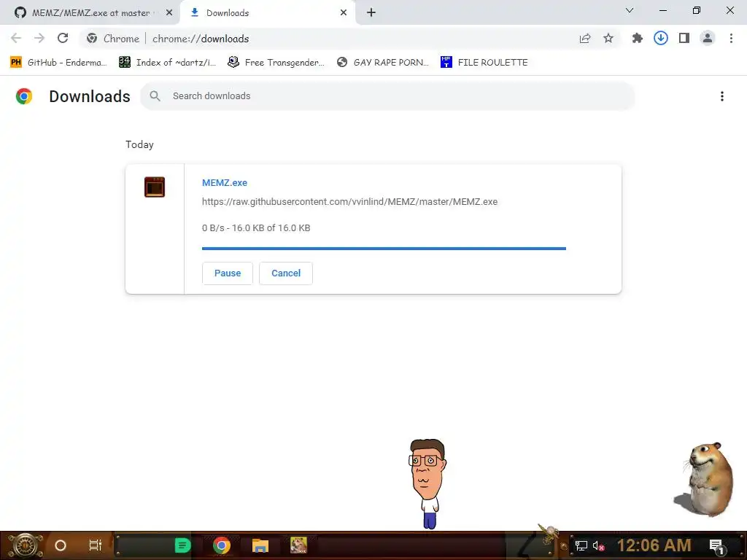Go forward using the browser forward arrow

coord(39,38)
